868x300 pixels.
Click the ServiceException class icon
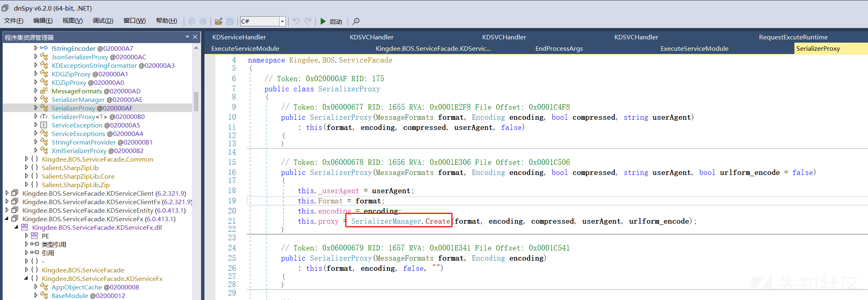[x=44, y=125]
